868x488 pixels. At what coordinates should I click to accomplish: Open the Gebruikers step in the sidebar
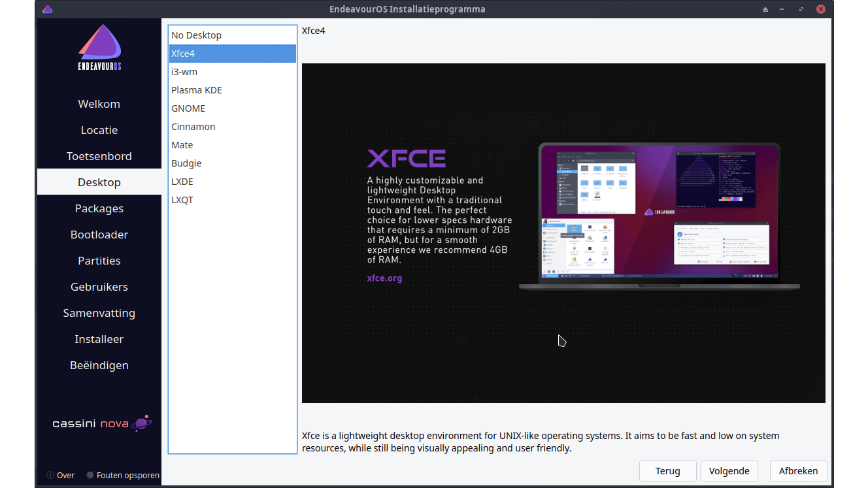[99, 286]
